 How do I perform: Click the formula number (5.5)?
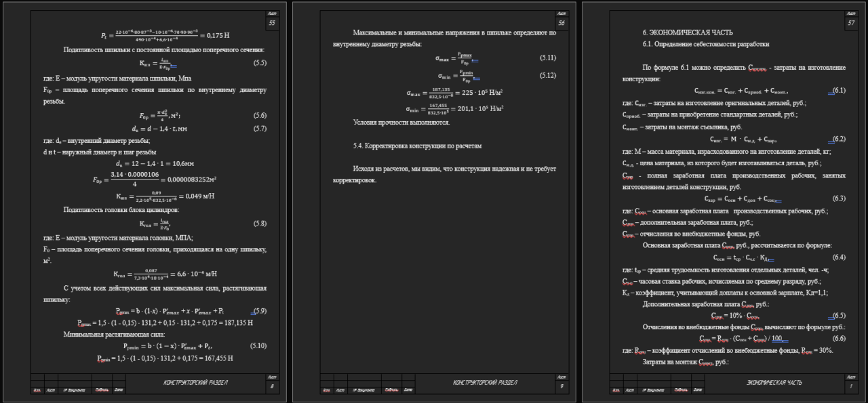(x=260, y=63)
